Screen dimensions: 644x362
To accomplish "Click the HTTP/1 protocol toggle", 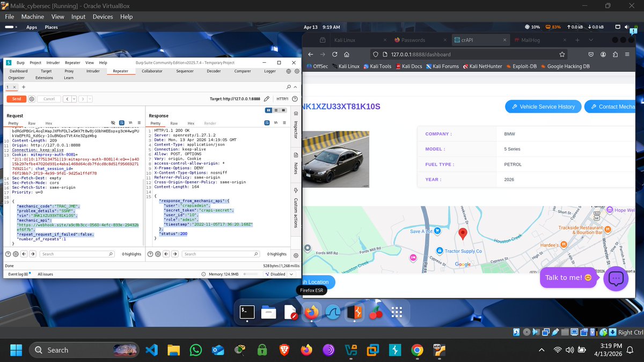I will [282, 99].
